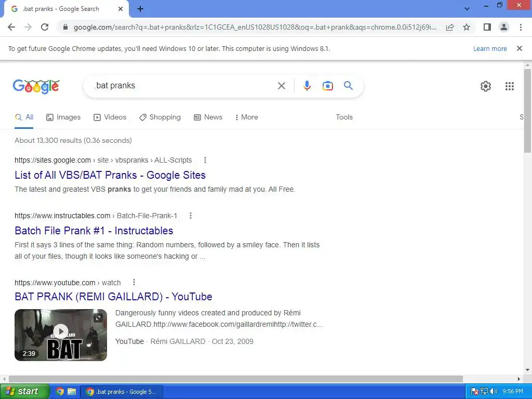Switch to the News tab
The height and width of the screenshot is (399, 532).
coord(208,117)
